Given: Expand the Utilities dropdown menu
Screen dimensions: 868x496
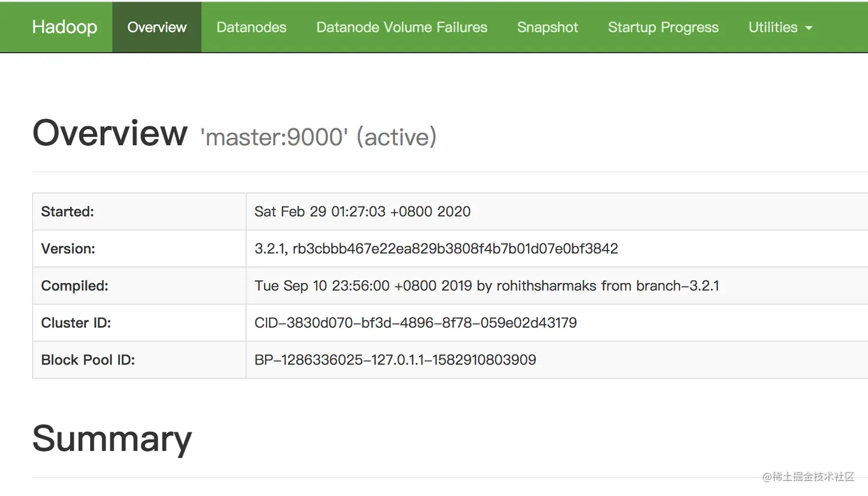Looking at the screenshot, I should click(x=780, y=27).
